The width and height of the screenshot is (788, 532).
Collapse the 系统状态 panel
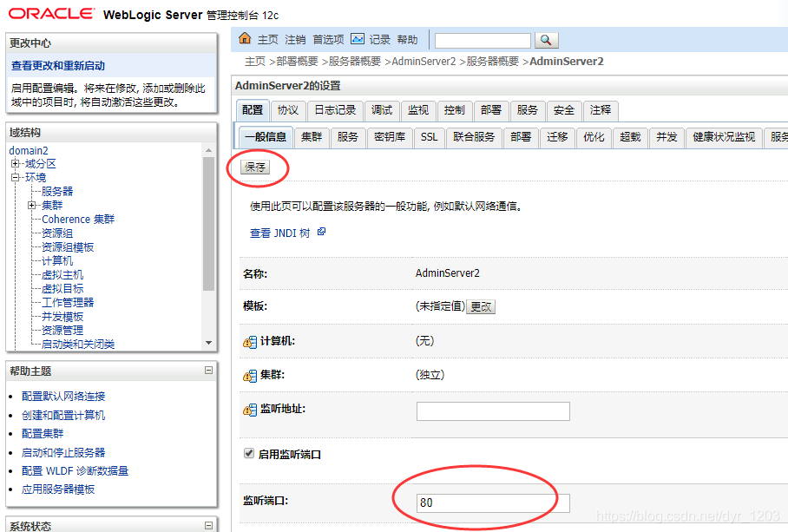tap(208, 525)
